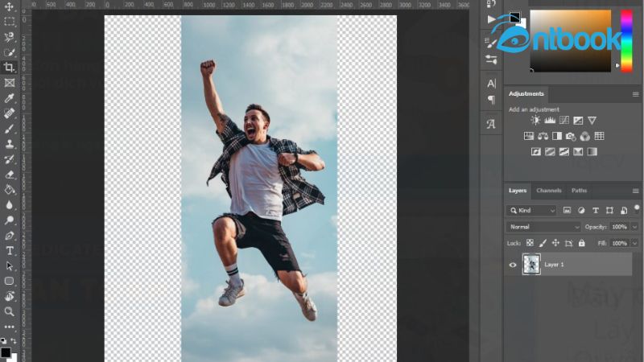644x362 pixels.
Task: Select the Dodge tool
Action: 9,220
